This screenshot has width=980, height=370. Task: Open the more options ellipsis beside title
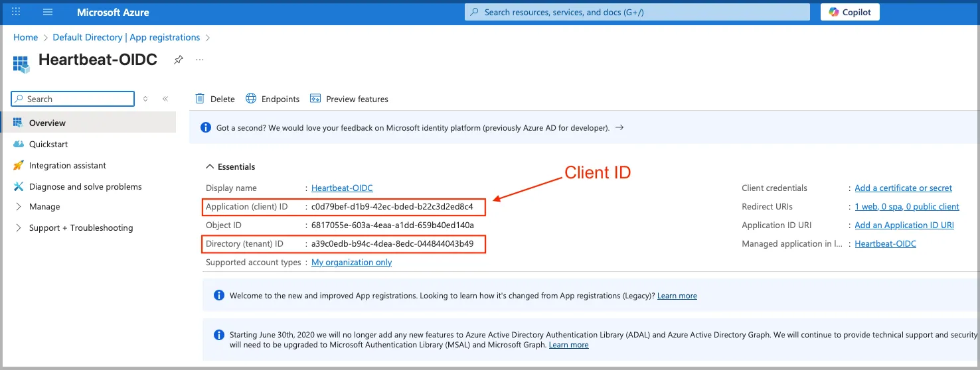pos(200,60)
